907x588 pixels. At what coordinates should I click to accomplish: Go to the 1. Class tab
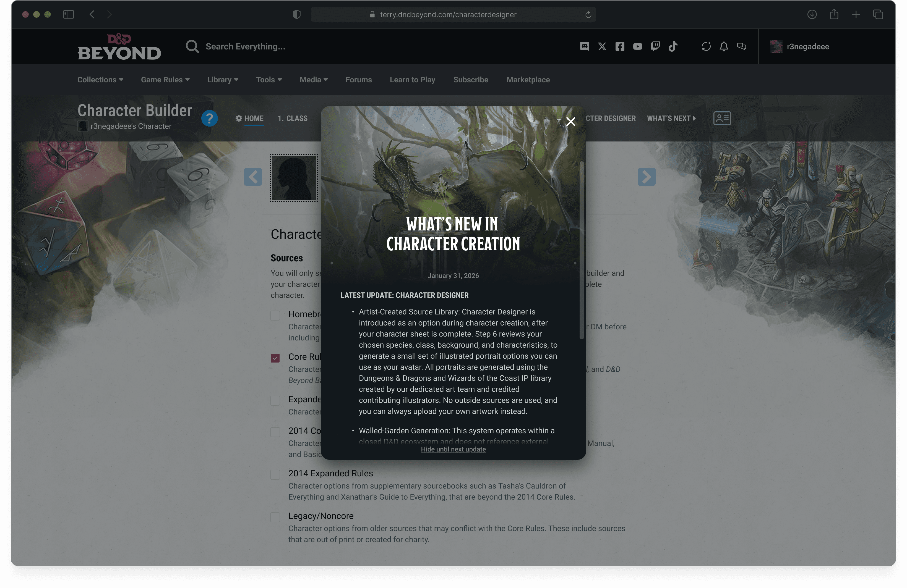[x=292, y=119]
